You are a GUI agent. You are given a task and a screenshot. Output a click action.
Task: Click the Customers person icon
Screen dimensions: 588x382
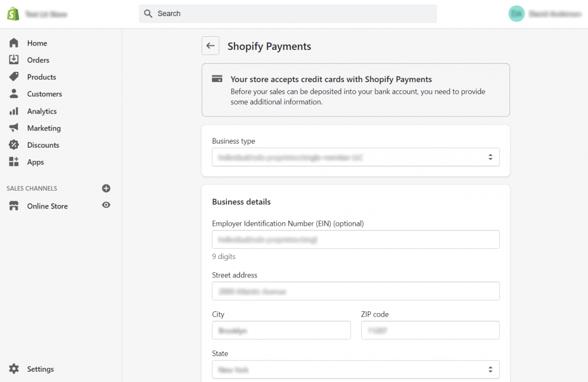[14, 94]
